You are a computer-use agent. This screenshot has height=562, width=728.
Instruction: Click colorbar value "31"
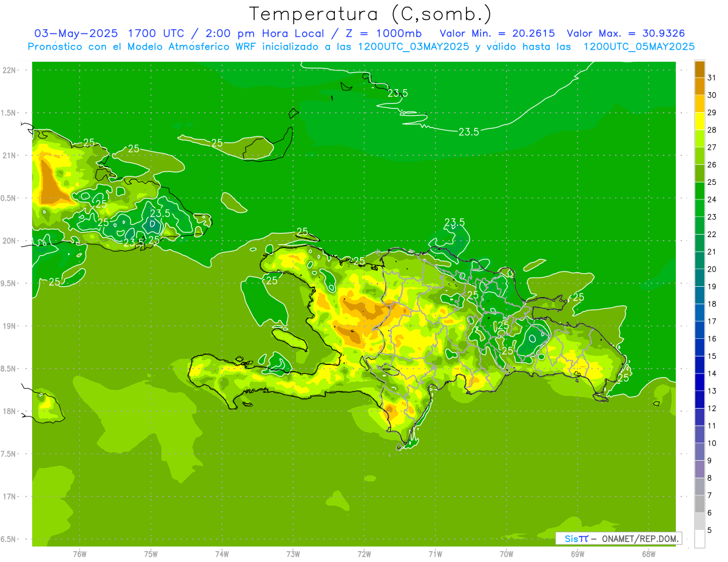(712, 78)
